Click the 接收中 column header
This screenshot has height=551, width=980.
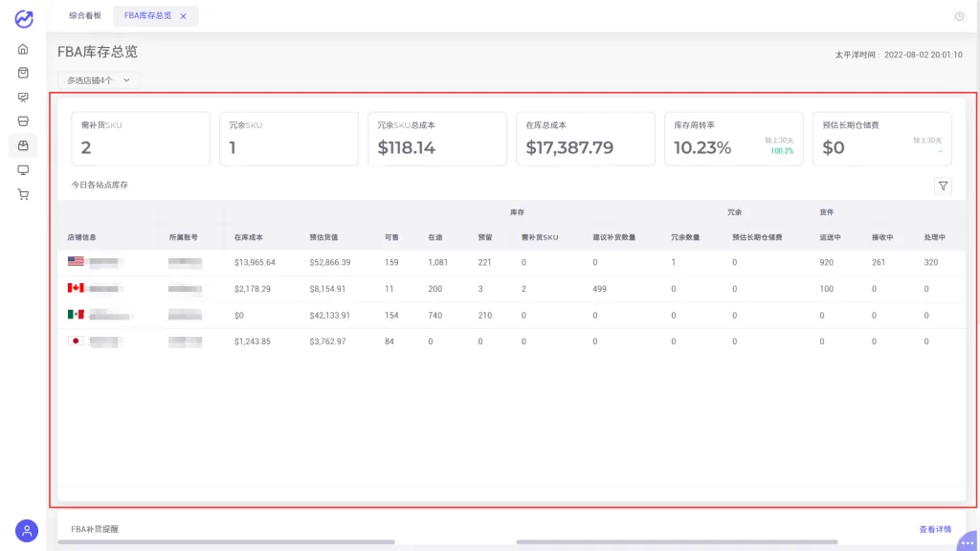[x=882, y=237]
